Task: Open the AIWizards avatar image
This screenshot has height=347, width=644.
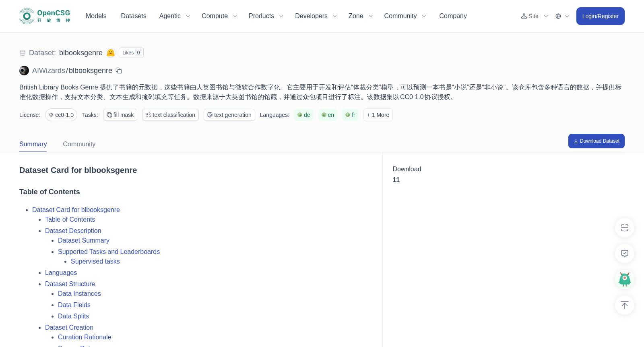Action: (24, 71)
